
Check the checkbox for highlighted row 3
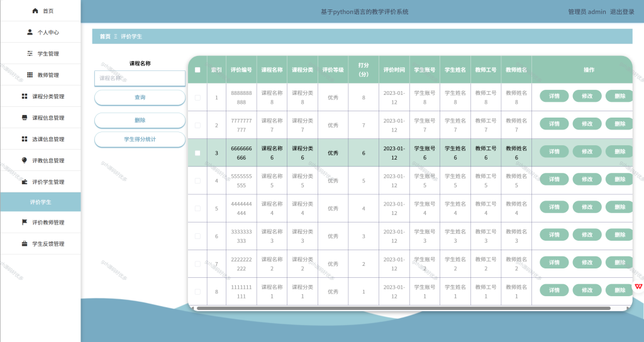[197, 153]
